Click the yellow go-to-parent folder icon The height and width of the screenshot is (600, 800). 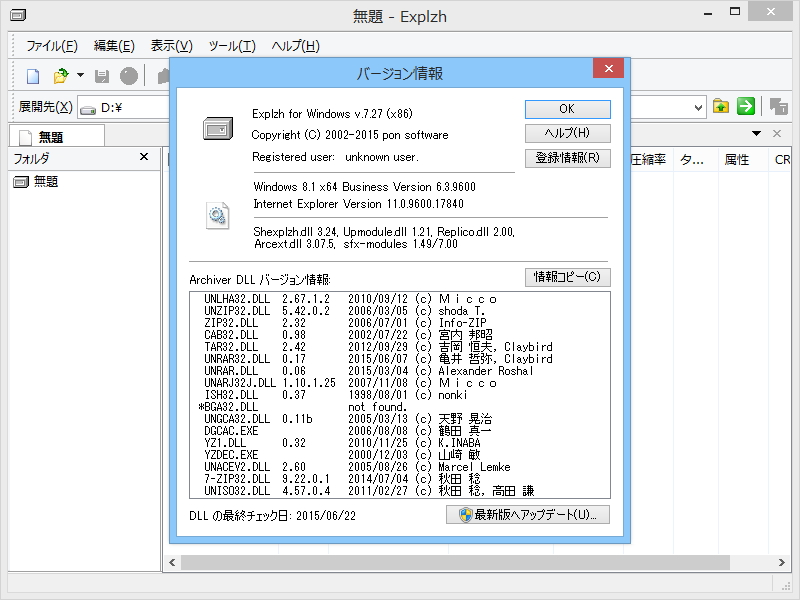721,107
